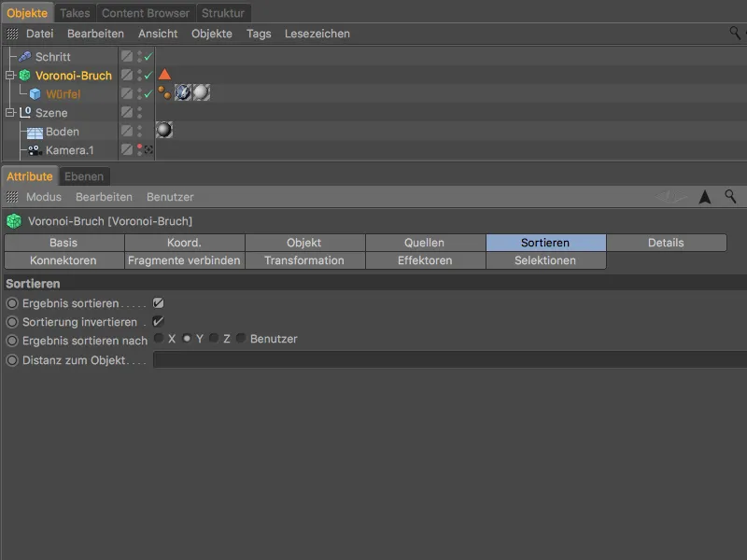Open the Lesezeichen menu
Viewport: 747px width, 560px height.
coord(317,34)
